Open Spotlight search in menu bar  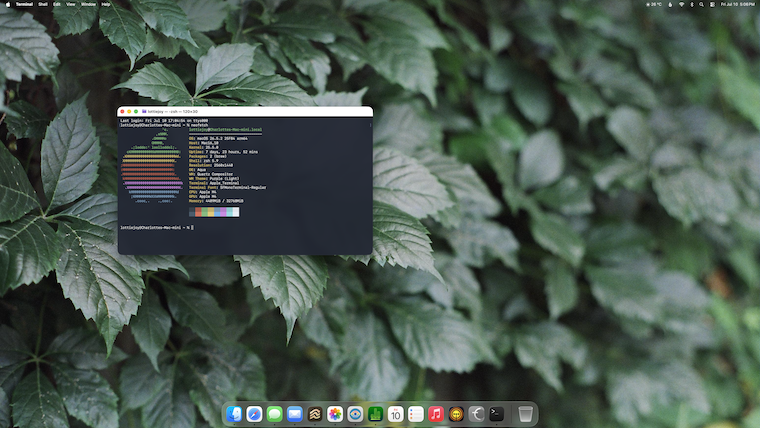coord(701,4)
